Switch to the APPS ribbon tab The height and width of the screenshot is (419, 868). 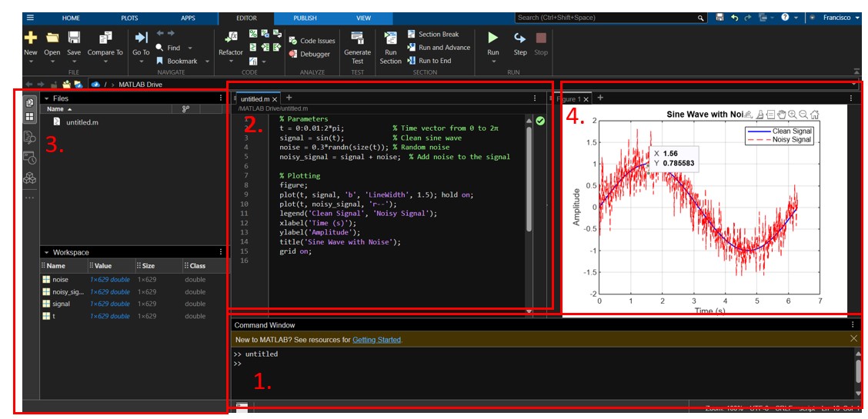tap(189, 18)
